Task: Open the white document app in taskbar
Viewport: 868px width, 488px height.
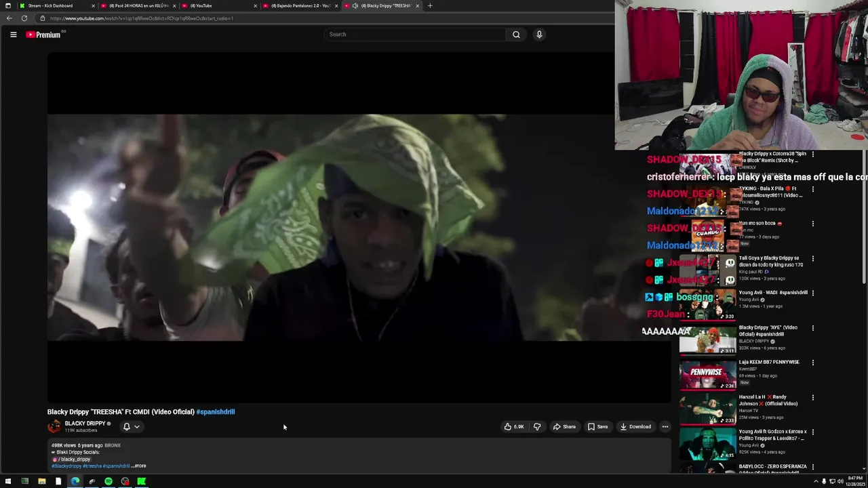Action: (58, 482)
